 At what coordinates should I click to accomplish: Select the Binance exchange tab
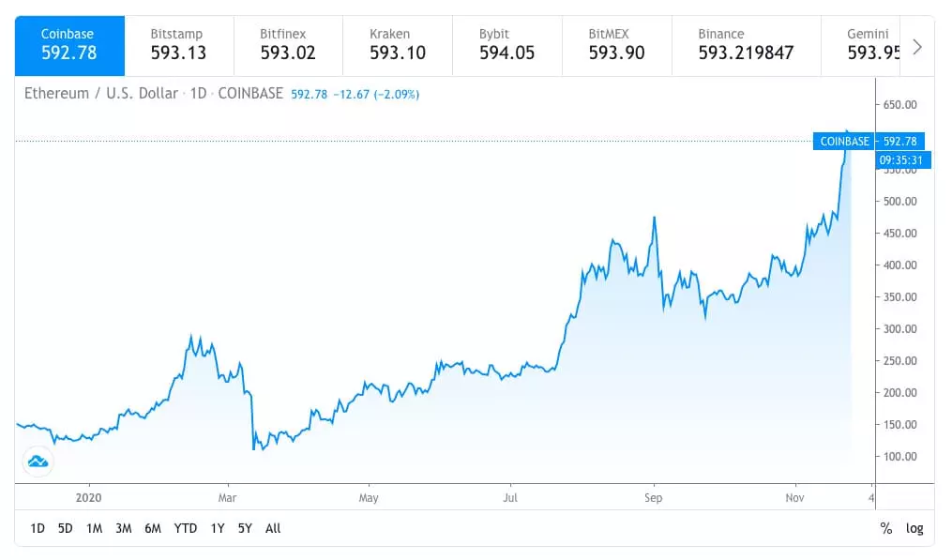pos(744,45)
